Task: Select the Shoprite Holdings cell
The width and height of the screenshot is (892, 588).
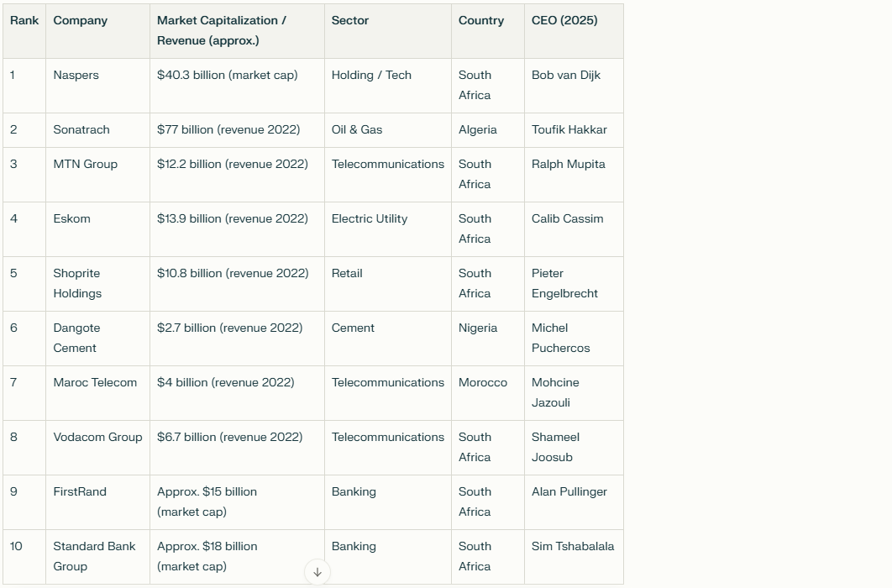Action: click(77, 283)
